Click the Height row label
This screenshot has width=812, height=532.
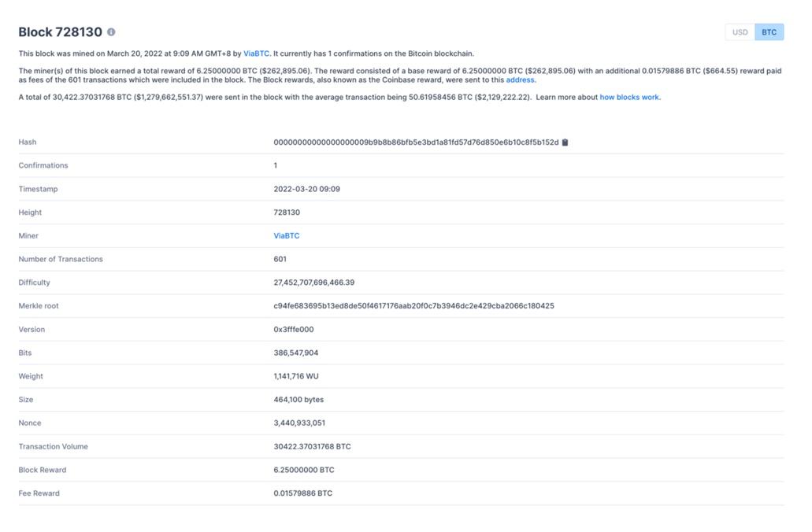tap(30, 212)
